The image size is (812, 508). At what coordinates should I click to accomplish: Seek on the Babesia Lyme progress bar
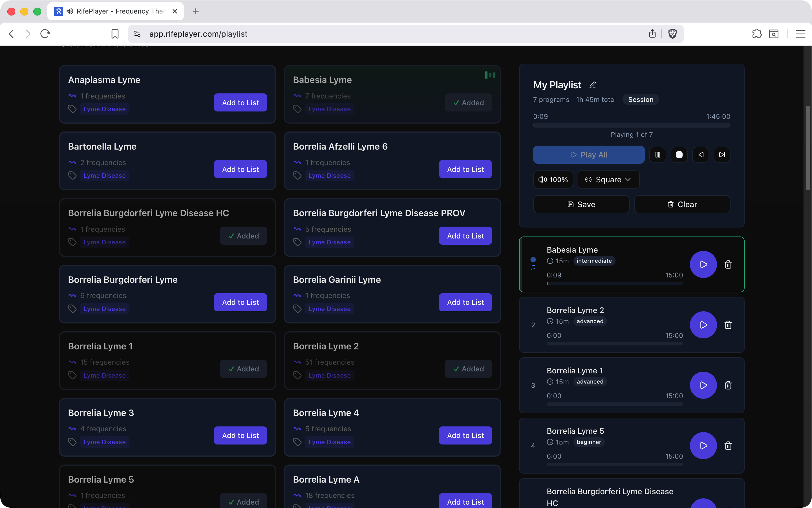coord(615,283)
